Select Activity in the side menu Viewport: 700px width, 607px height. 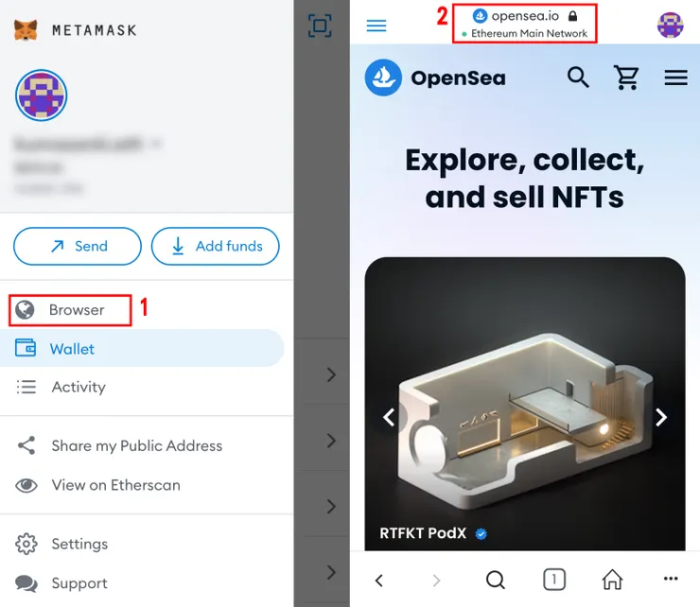coord(78,387)
